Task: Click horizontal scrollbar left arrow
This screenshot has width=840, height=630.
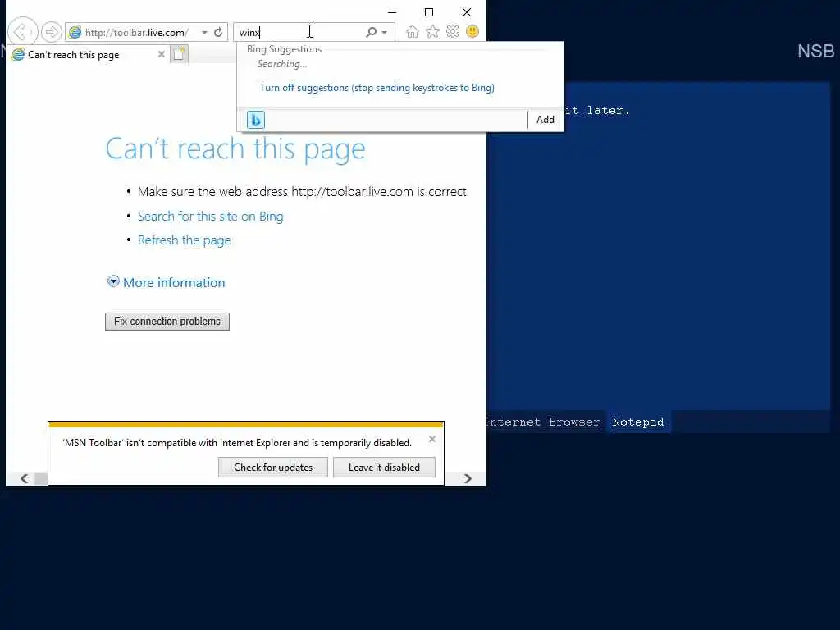Action: click(x=24, y=478)
